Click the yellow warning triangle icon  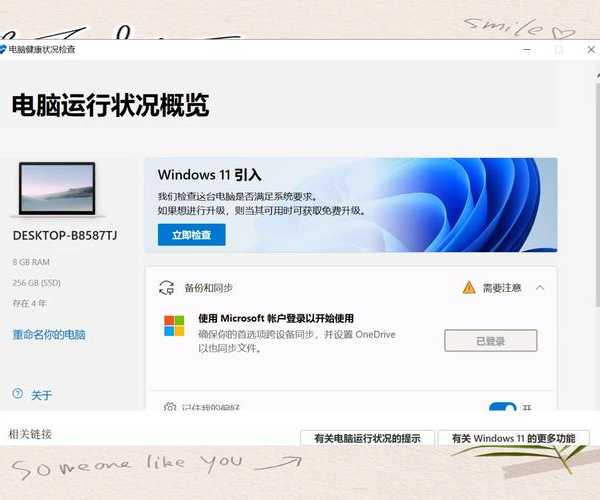point(469,288)
